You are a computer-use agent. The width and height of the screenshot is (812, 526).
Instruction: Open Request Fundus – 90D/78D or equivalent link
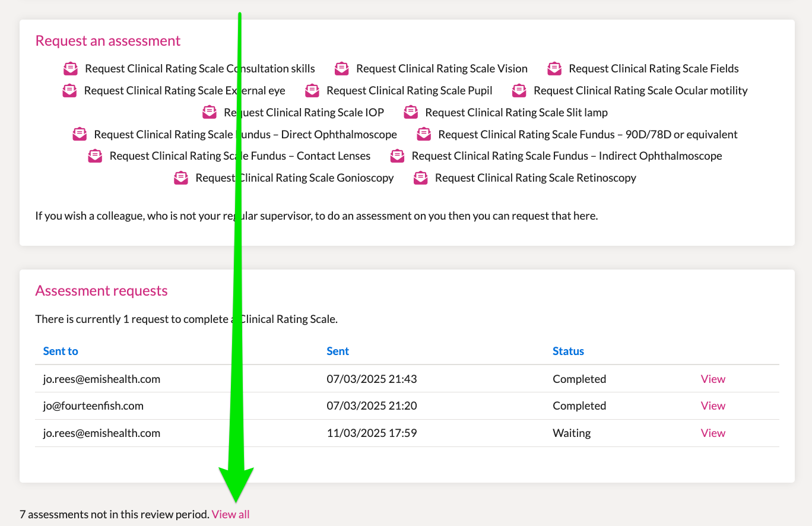pyautogui.click(x=588, y=134)
